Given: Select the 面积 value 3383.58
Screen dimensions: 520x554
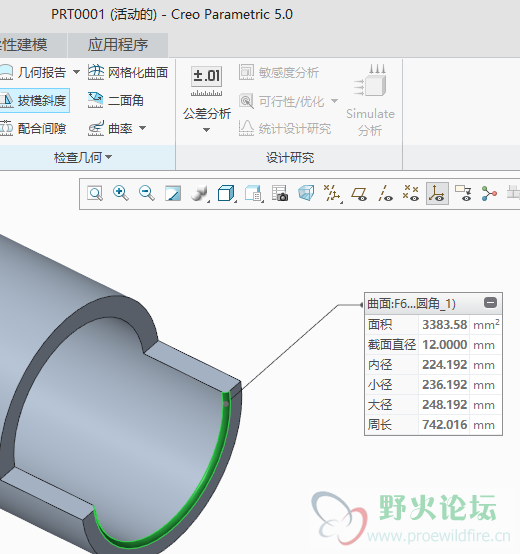Looking at the screenshot, I should click(444, 325).
